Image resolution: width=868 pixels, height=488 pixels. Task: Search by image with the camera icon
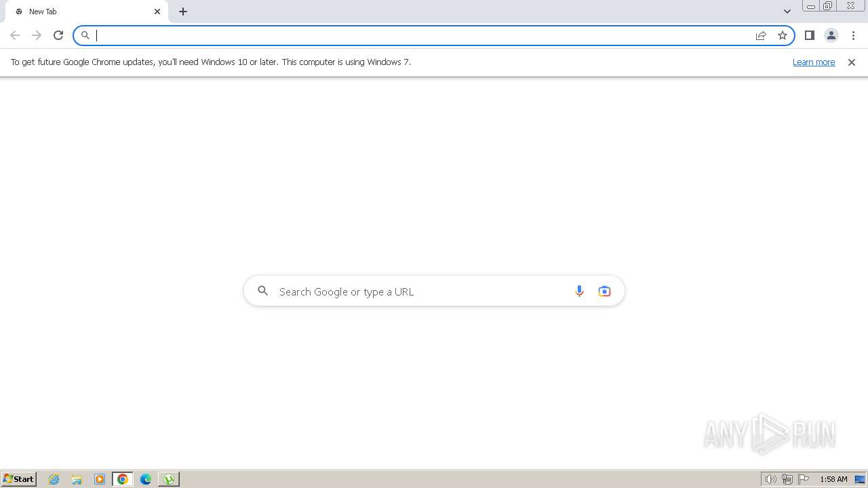click(x=604, y=291)
